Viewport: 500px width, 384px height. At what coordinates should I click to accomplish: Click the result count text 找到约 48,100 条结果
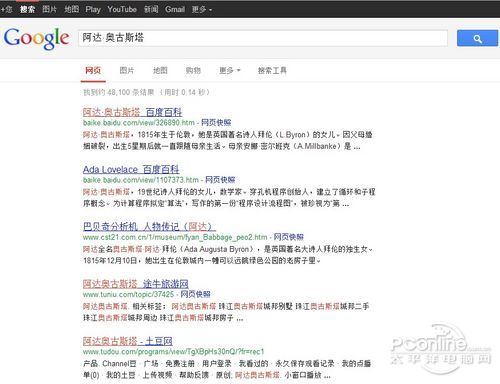coord(119,92)
